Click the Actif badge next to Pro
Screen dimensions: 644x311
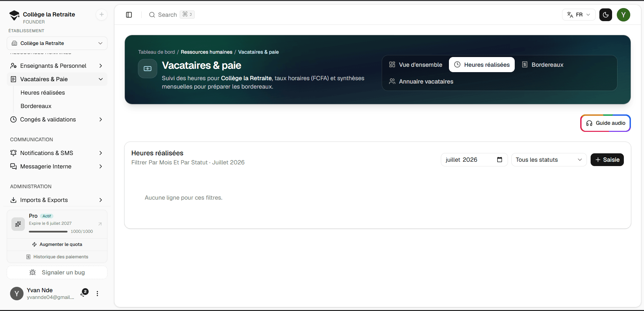pos(47,216)
